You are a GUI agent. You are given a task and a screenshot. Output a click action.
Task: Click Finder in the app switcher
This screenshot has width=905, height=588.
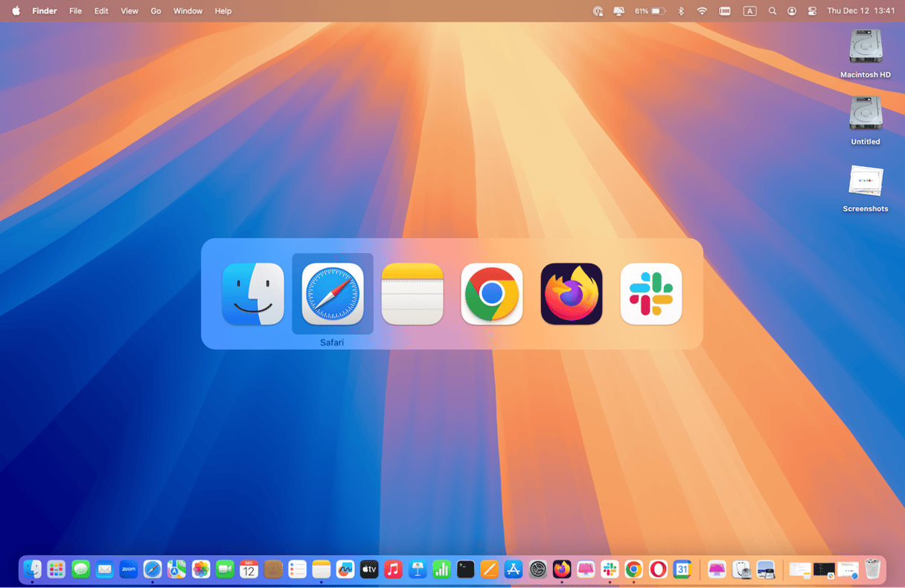click(x=253, y=294)
